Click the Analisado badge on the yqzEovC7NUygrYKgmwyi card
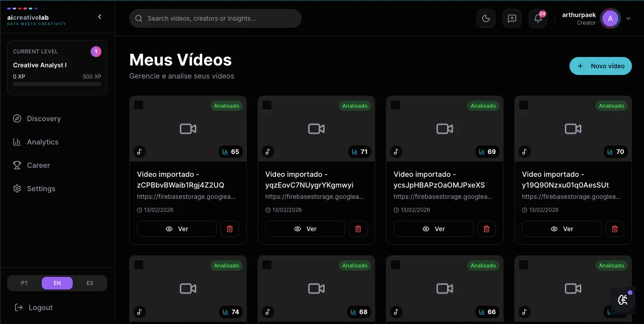The width and height of the screenshot is (644, 324). coord(355,106)
